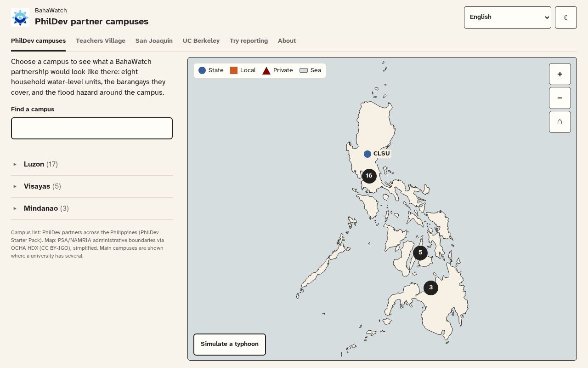Click the PhilDev partner campuses heading

(92, 22)
